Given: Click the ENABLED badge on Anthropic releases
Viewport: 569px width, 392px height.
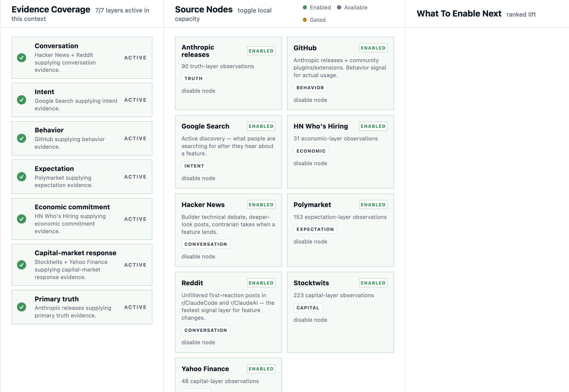Looking at the screenshot, I should 261,51.
